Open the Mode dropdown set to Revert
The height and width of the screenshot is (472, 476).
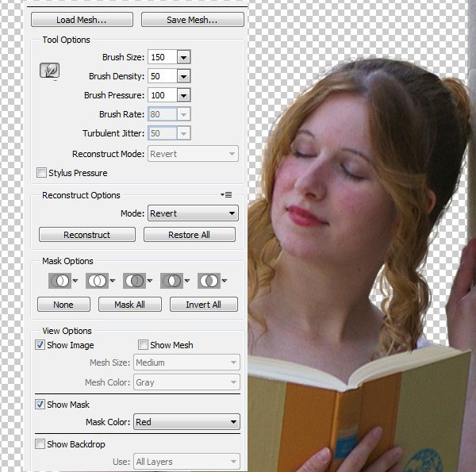193,213
